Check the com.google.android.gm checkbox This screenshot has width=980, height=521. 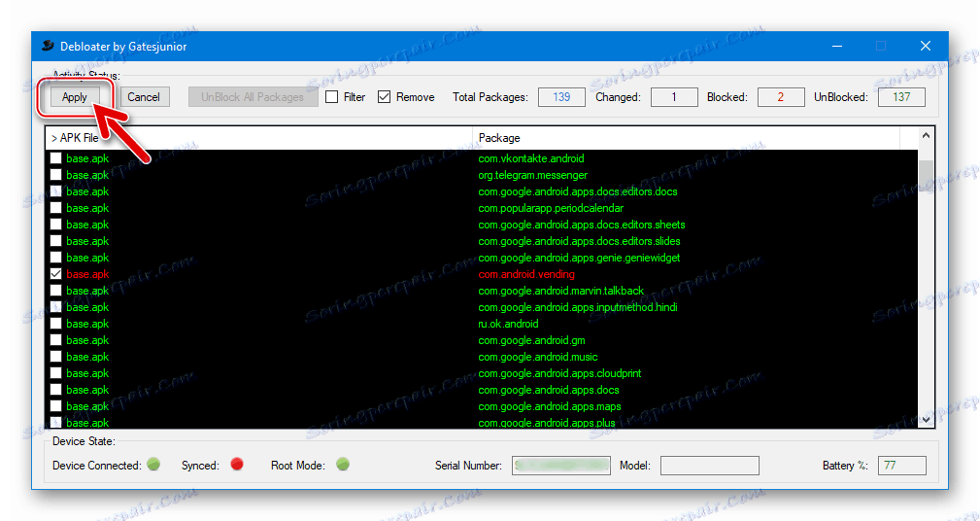(55, 340)
